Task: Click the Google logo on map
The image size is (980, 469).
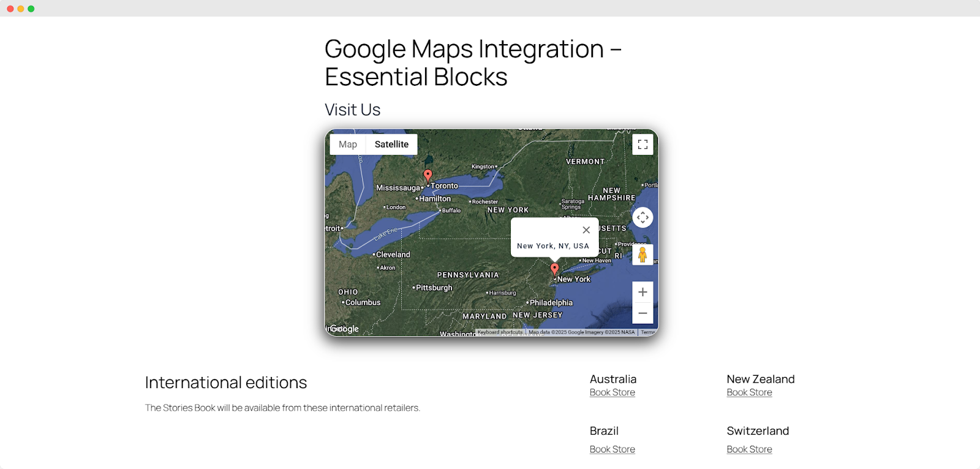Action: [344, 329]
